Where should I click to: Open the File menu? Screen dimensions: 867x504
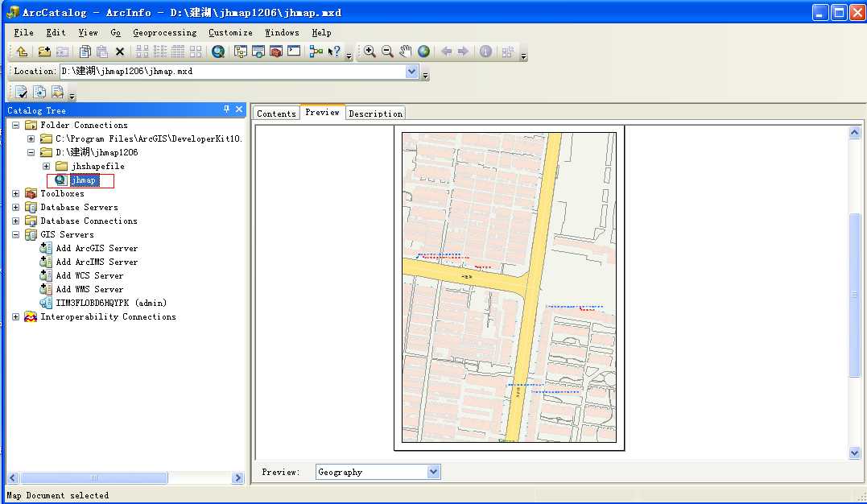click(24, 33)
